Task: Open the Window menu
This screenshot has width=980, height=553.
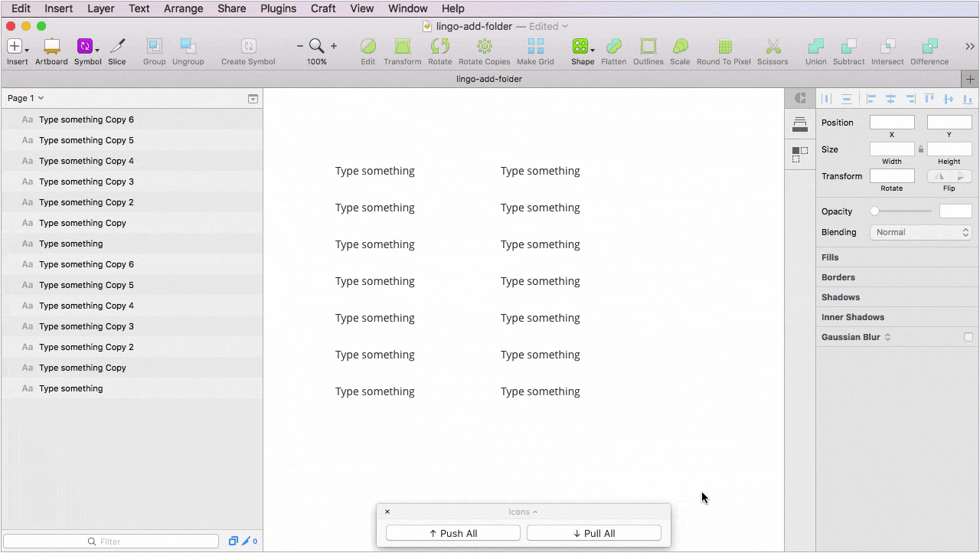Action: 408,8
